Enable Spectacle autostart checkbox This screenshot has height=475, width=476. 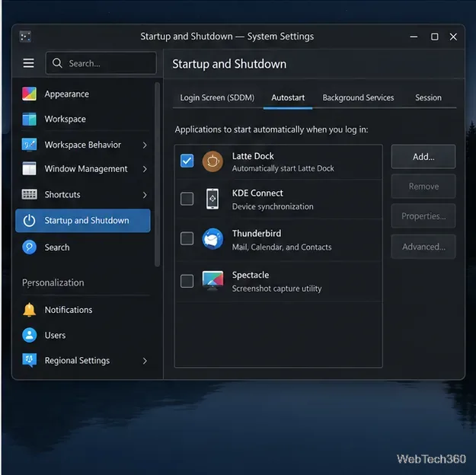tap(187, 281)
